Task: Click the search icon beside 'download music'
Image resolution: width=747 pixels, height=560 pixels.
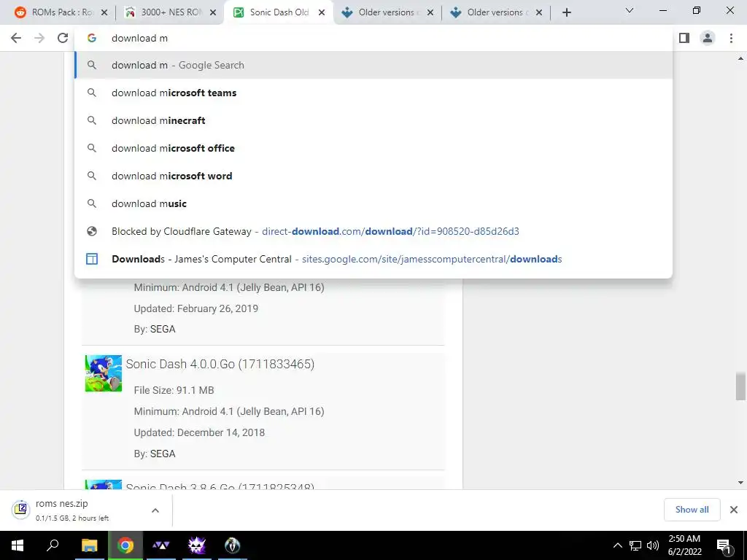Action: point(91,203)
